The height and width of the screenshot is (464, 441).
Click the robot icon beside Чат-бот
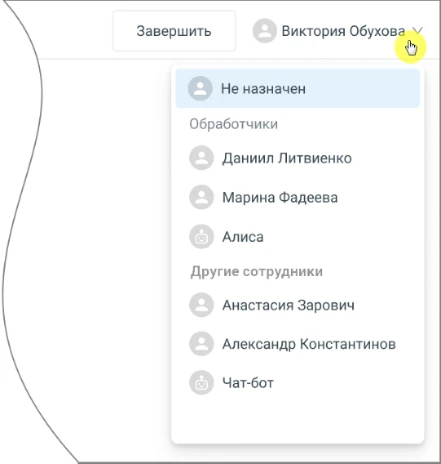coord(201,382)
